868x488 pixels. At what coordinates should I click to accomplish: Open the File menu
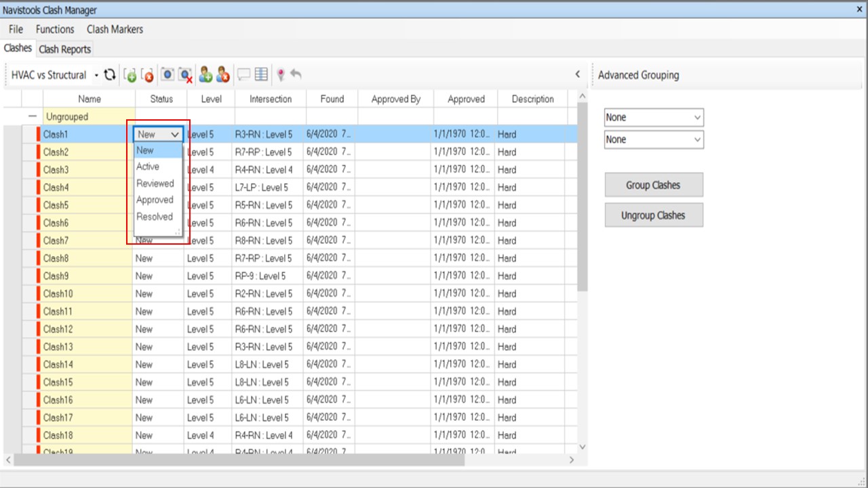(x=16, y=29)
